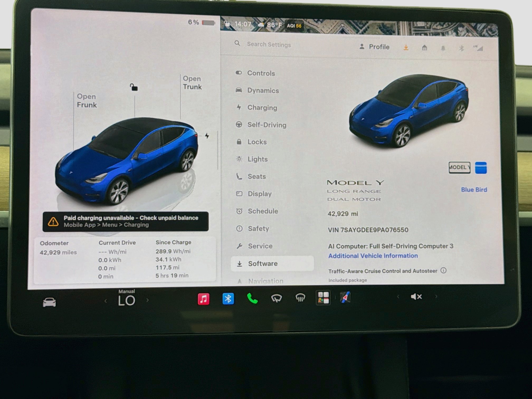
Task: Open the Safety menu
Action: 253,229
